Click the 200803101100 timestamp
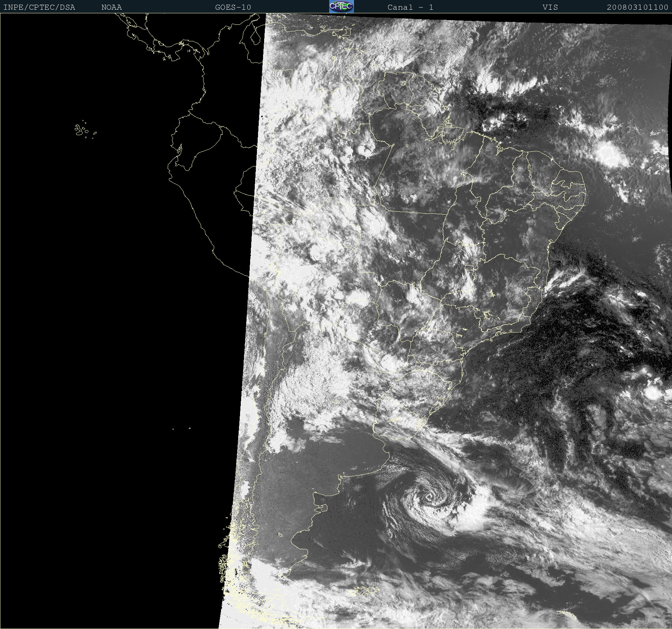The height and width of the screenshot is (629, 672). coord(638,7)
